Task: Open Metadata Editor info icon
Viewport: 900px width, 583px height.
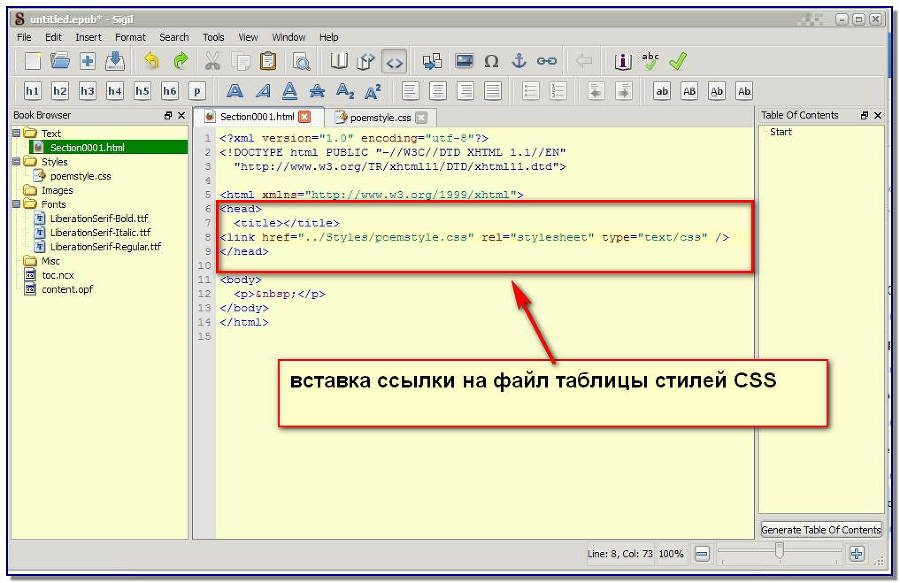Action: coord(623,61)
